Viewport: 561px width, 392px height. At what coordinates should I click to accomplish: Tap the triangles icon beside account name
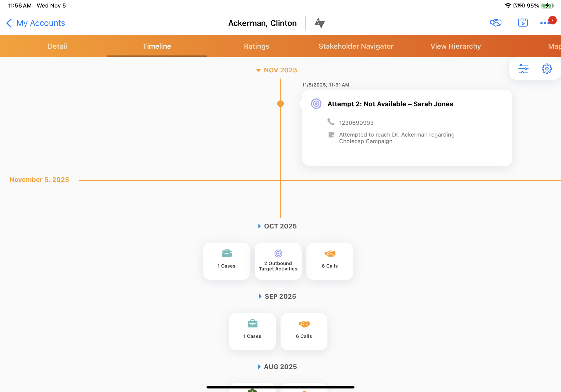coord(319,23)
